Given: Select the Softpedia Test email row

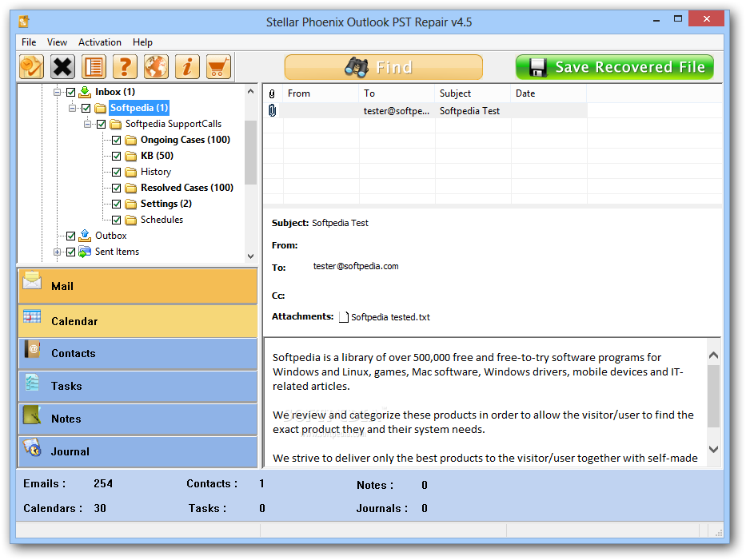Looking at the screenshot, I should 425,111.
